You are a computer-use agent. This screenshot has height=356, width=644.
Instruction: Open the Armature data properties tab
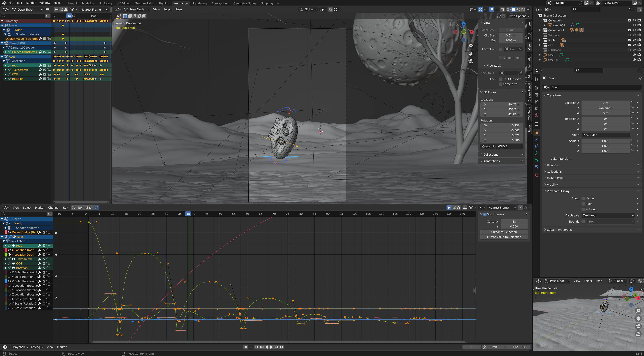click(x=537, y=153)
